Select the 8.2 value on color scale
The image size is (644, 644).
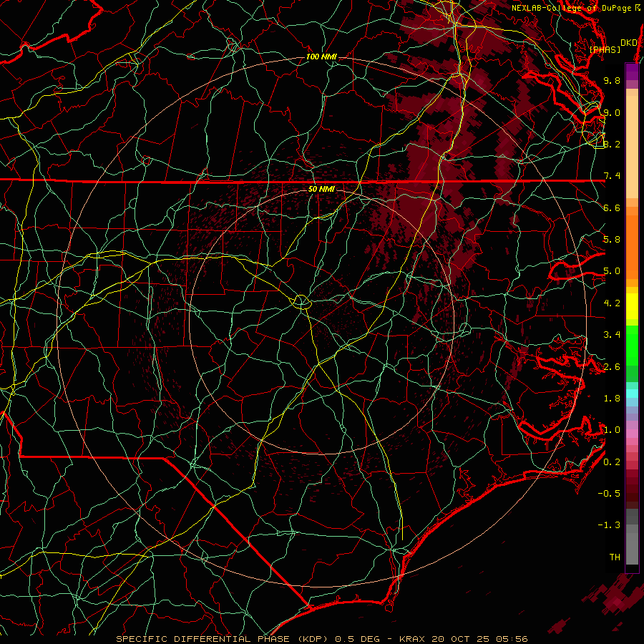click(612, 144)
